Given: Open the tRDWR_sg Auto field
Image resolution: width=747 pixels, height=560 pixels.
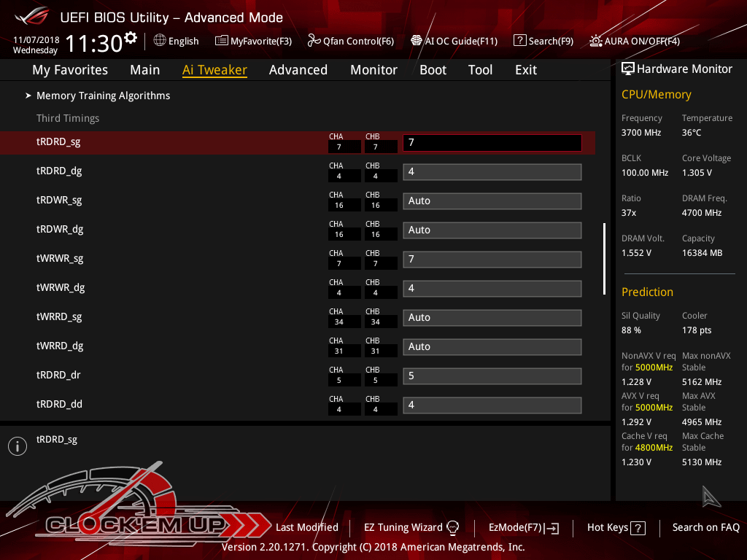Looking at the screenshot, I should (x=492, y=201).
